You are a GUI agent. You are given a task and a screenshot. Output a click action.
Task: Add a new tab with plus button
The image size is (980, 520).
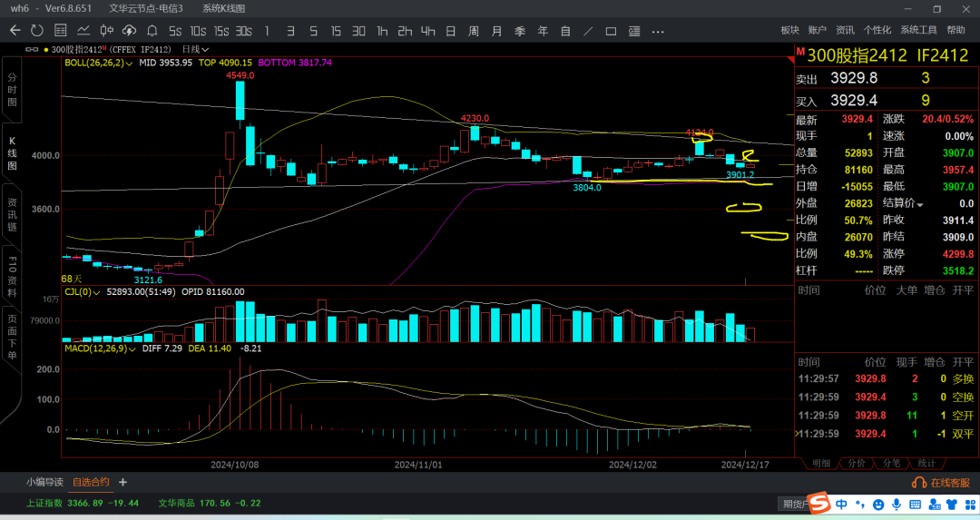pyautogui.click(x=122, y=482)
